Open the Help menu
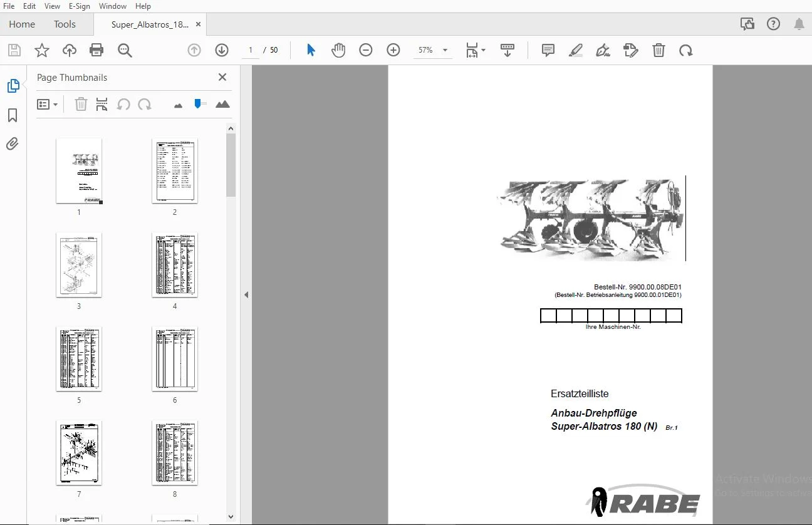The width and height of the screenshot is (812, 525). [x=143, y=6]
